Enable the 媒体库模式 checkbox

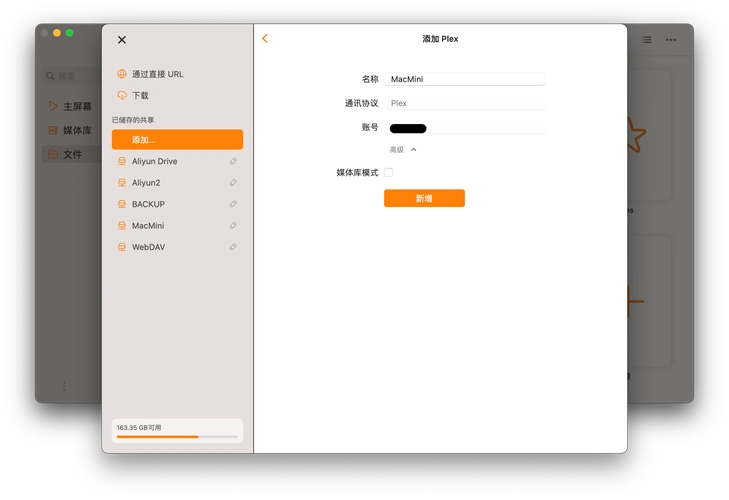click(389, 173)
